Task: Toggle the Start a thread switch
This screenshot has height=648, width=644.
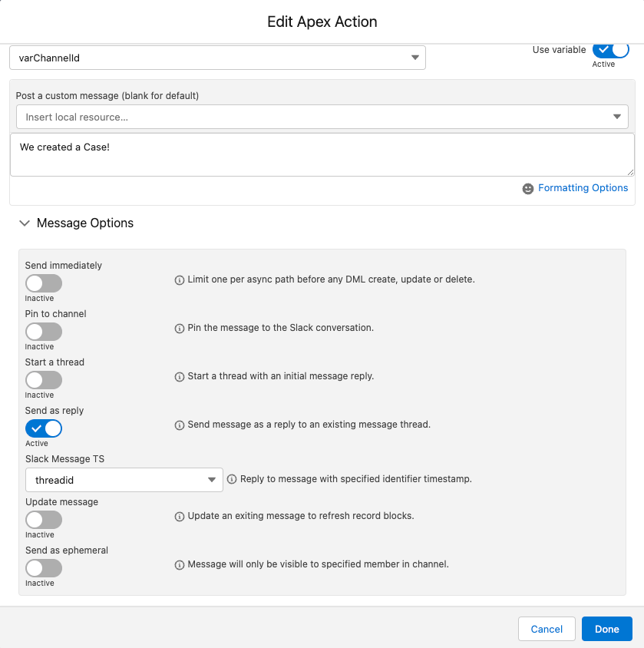Action: pyautogui.click(x=44, y=380)
